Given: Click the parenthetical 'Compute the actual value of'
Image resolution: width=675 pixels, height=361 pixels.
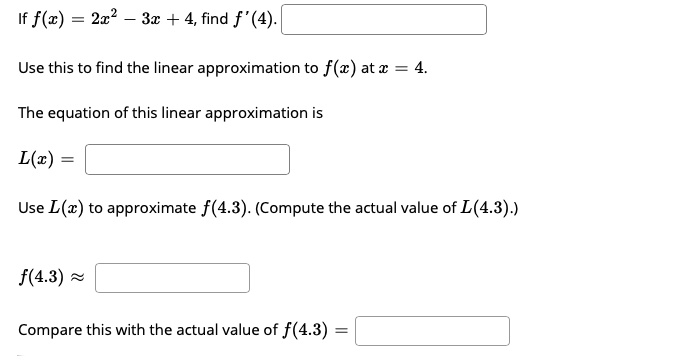Looking at the screenshot, I should (358, 208).
